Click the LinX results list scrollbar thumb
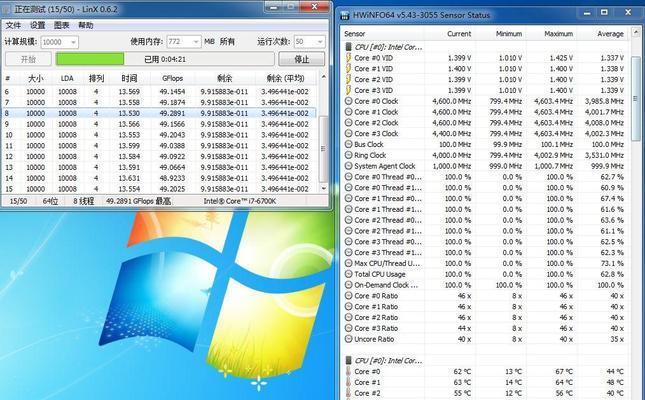 point(323,149)
